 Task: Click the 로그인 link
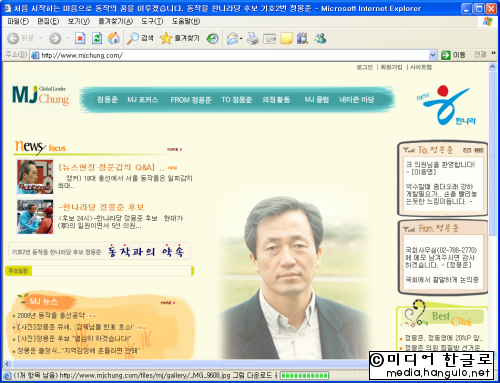pos(364,67)
